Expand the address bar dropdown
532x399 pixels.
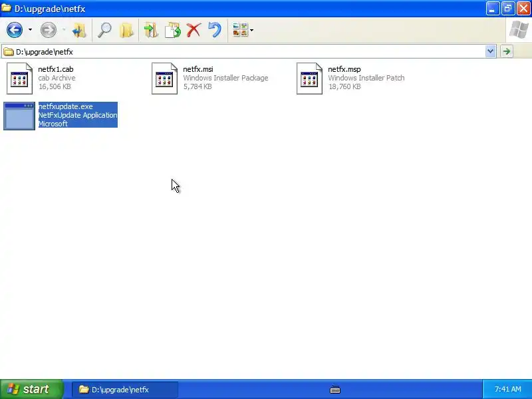490,52
